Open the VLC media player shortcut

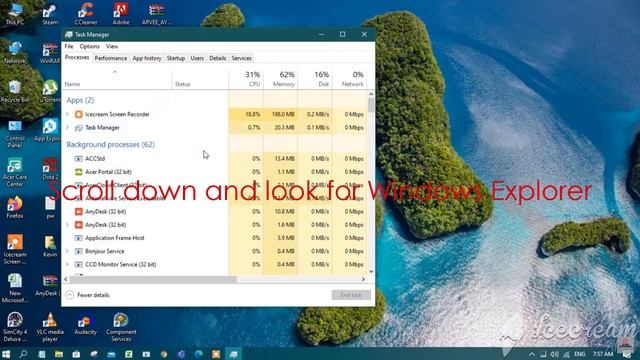point(50,327)
